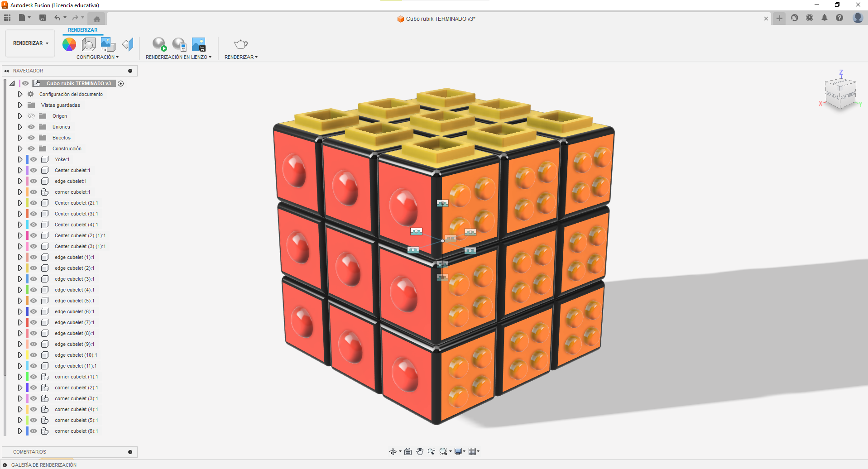
Task: Open Zoom Window fit tool
Action: click(x=443, y=451)
